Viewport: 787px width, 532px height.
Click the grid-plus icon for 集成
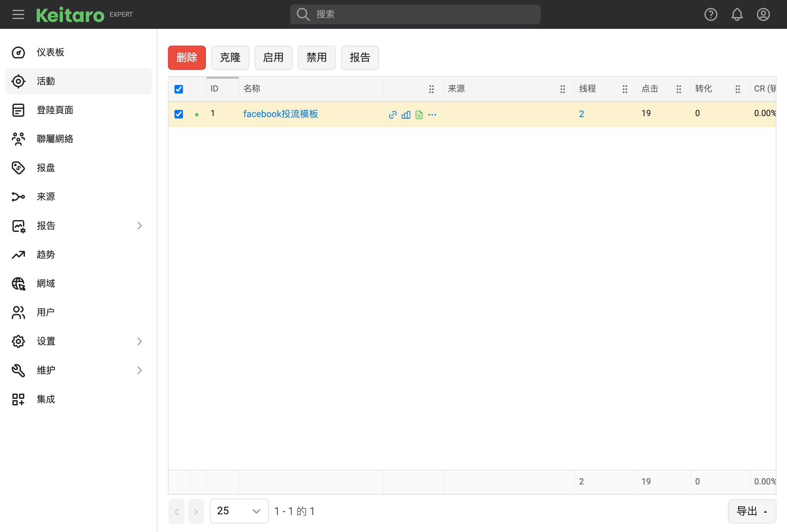coord(18,399)
